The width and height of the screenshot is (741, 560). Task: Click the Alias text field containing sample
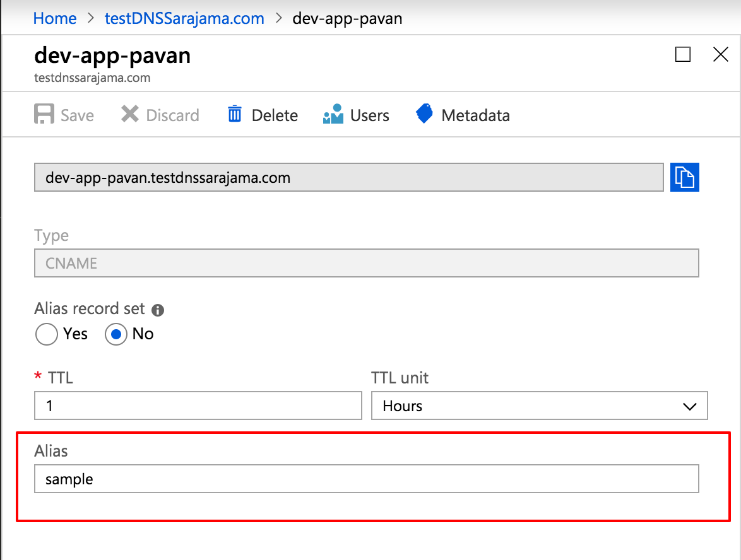pos(366,479)
